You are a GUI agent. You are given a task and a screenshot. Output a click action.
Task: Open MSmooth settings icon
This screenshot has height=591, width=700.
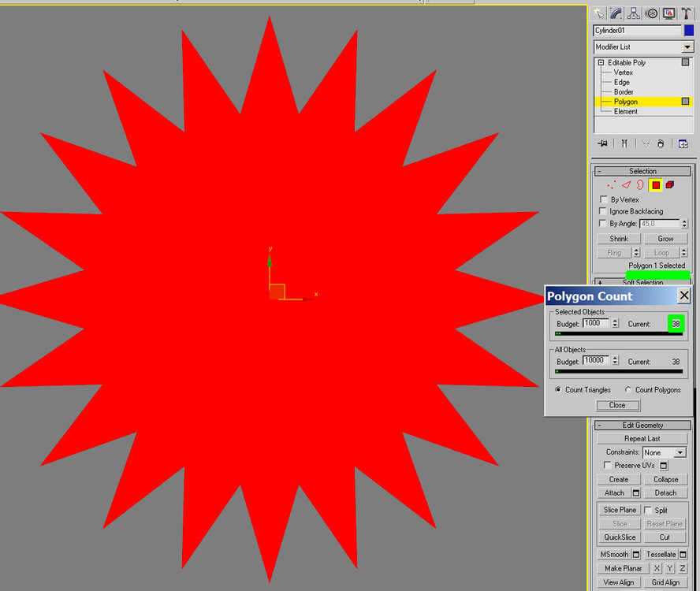point(636,555)
